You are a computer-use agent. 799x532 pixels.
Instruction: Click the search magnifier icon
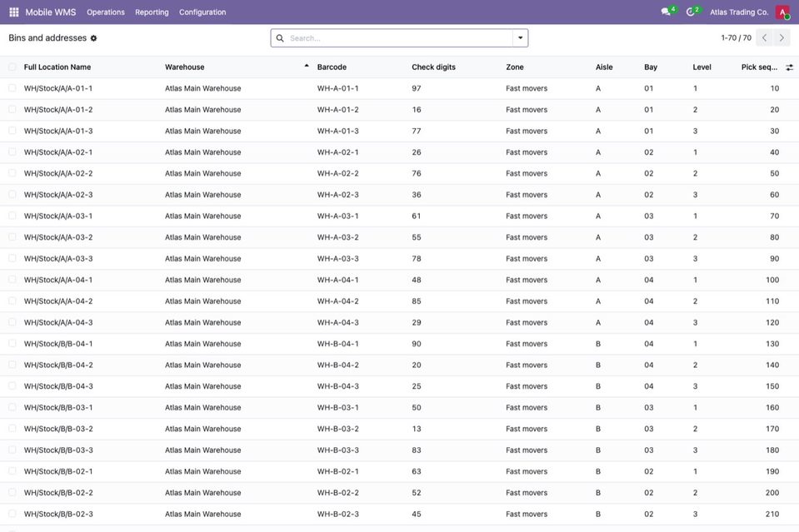280,38
